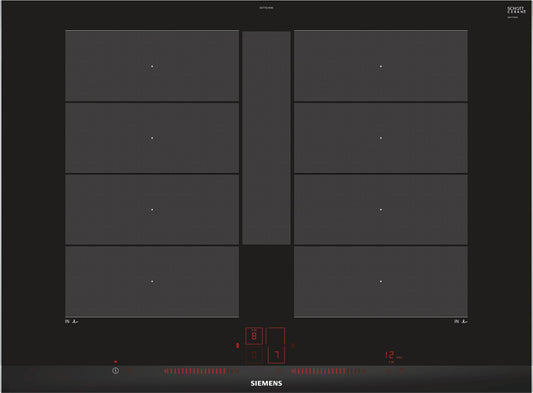Tap the top left cooking zone
This screenshot has width=533, height=393.
click(x=152, y=66)
